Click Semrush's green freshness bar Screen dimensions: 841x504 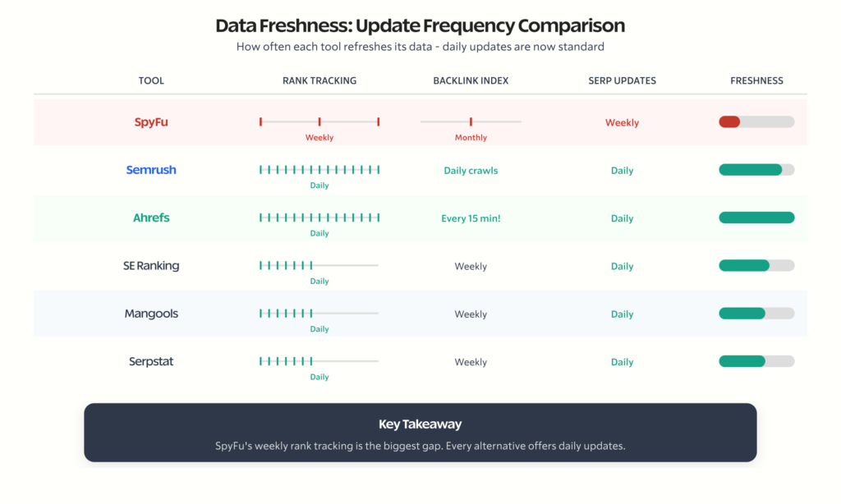click(x=750, y=170)
